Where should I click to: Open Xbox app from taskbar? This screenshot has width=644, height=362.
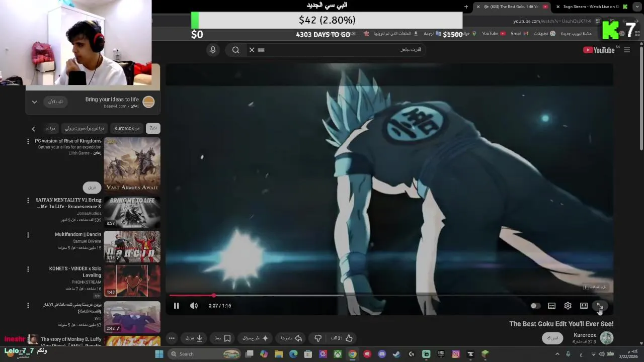(338, 354)
